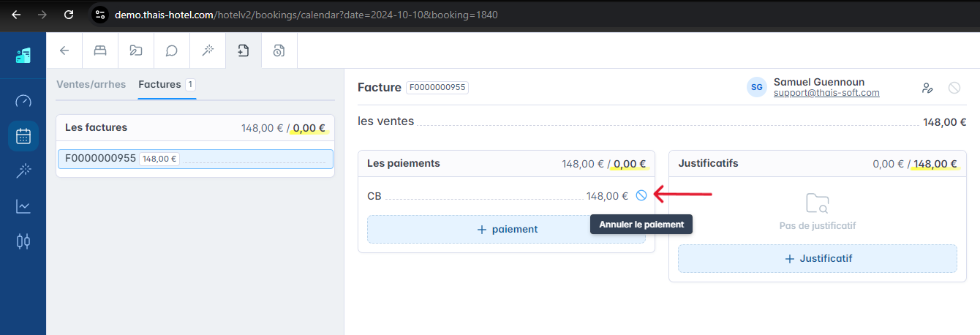This screenshot has height=335, width=980.
Task: Open the chat bubble tab in toolbar
Action: 172,50
